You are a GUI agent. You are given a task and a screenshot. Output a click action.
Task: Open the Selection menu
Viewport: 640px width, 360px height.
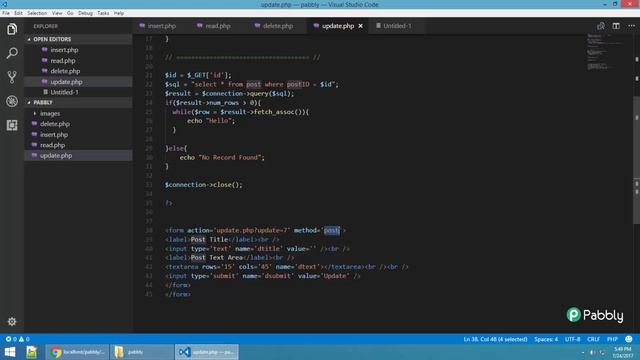tap(37, 13)
